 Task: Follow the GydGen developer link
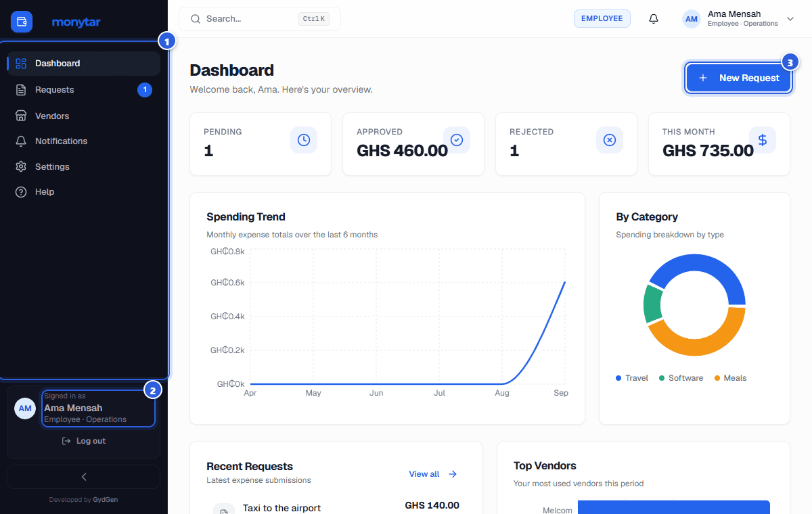pyautogui.click(x=106, y=500)
